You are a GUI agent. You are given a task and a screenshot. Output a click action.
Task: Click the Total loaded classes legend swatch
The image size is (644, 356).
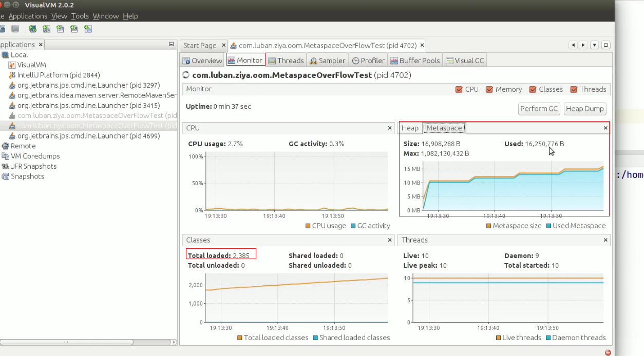pos(240,338)
